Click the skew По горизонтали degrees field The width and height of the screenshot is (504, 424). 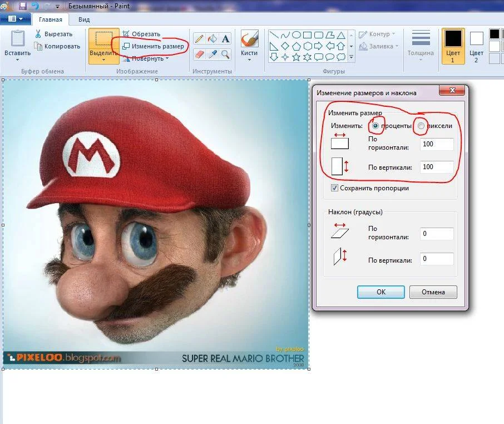(437, 234)
